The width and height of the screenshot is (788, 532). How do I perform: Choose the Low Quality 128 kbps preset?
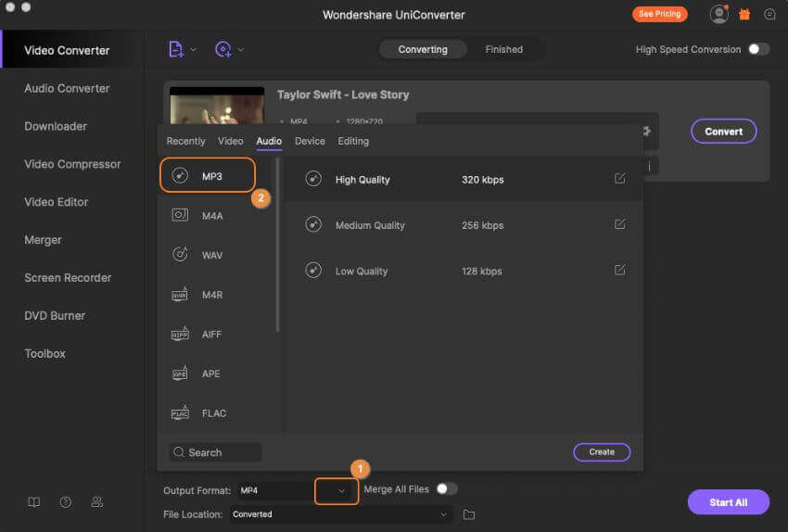pos(463,271)
